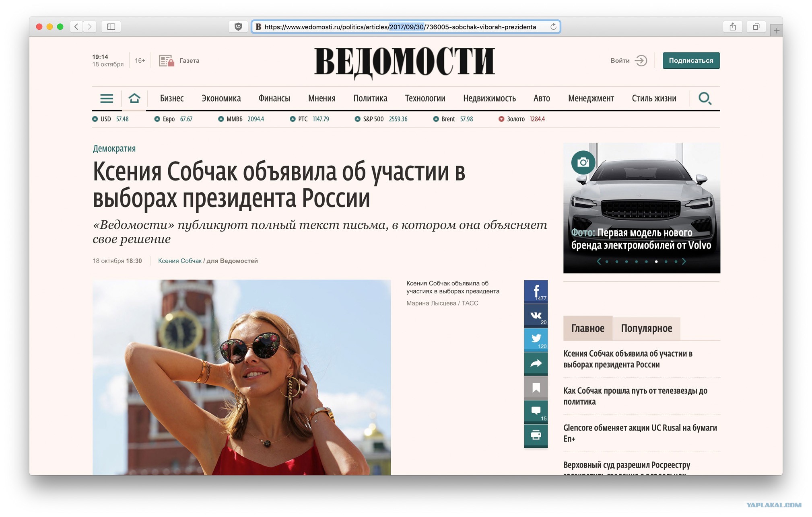Open comments with the speech bubble icon
The width and height of the screenshot is (812, 517).
536,412
